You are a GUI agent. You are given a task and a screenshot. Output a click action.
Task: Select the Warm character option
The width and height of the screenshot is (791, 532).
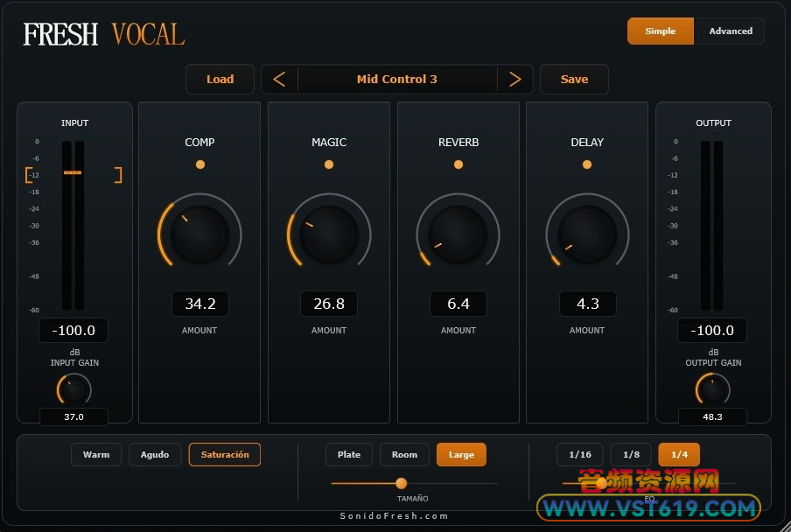96,454
